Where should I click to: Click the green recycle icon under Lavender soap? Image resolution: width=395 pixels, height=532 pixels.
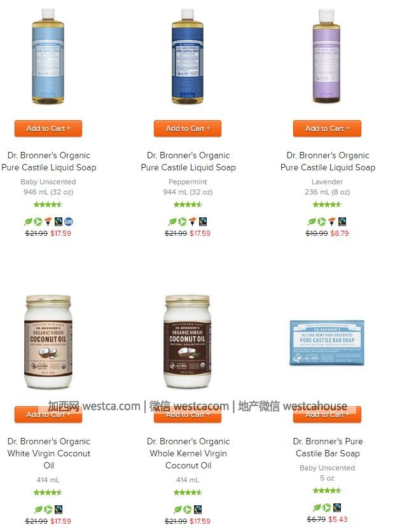coord(322,222)
